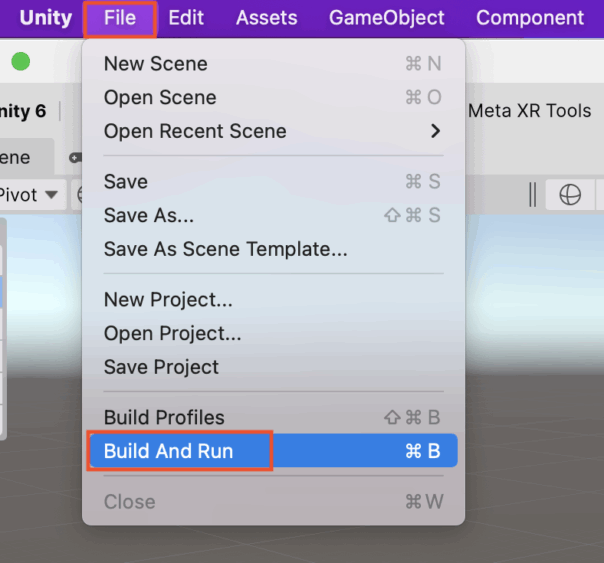
Task: Click the Unity application menu
Action: click(46, 18)
